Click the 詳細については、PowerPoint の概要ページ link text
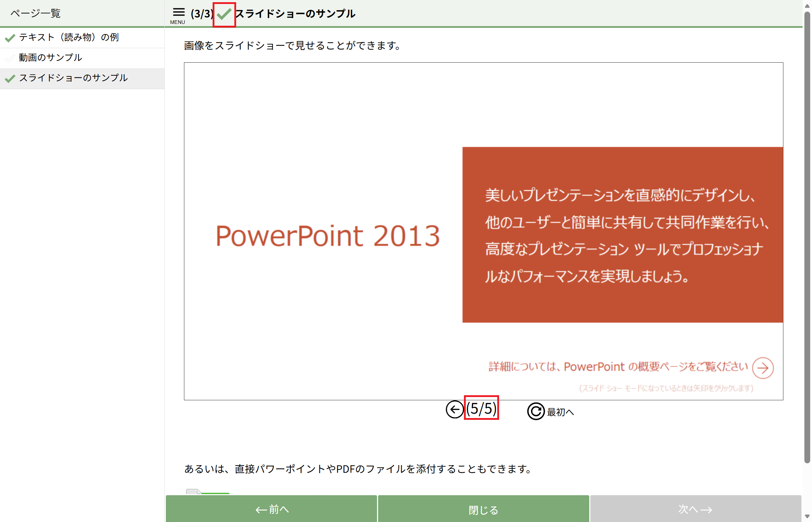The image size is (812, 522). pyautogui.click(x=618, y=367)
